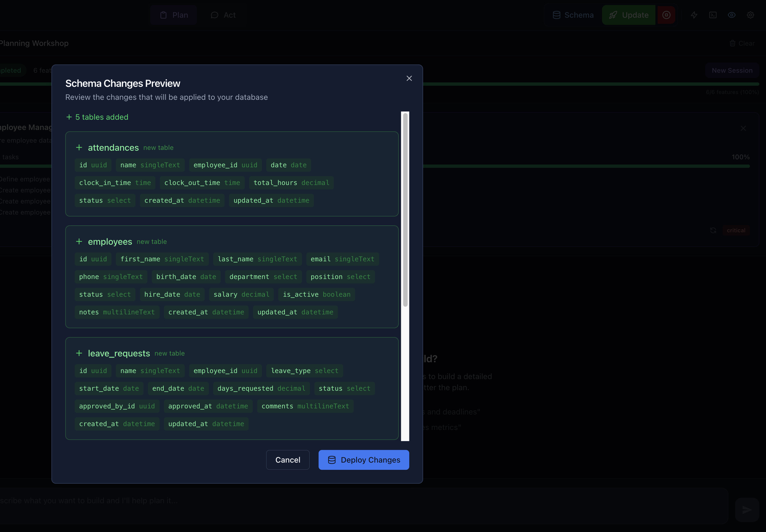
Task: Dismiss the feature card with X icon
Action: pyautogui.click(x=743, y=128)
